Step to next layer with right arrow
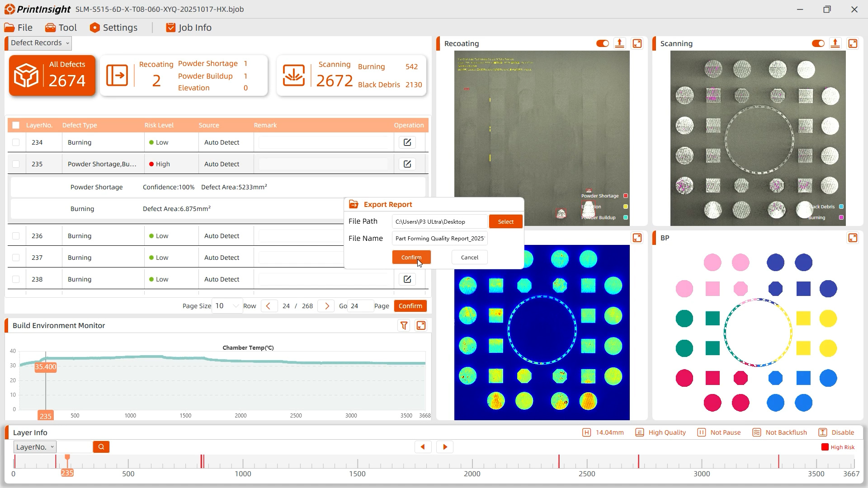Screen dimensions: 868x488 445,447
